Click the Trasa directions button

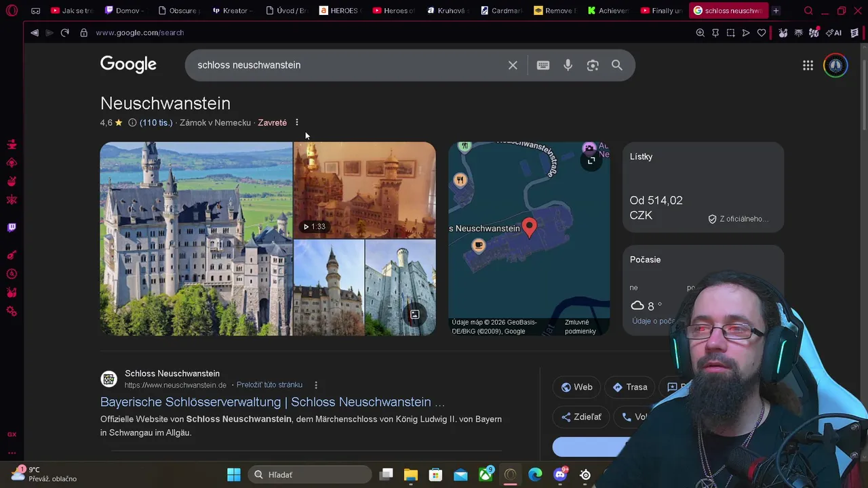pos(630,387)
